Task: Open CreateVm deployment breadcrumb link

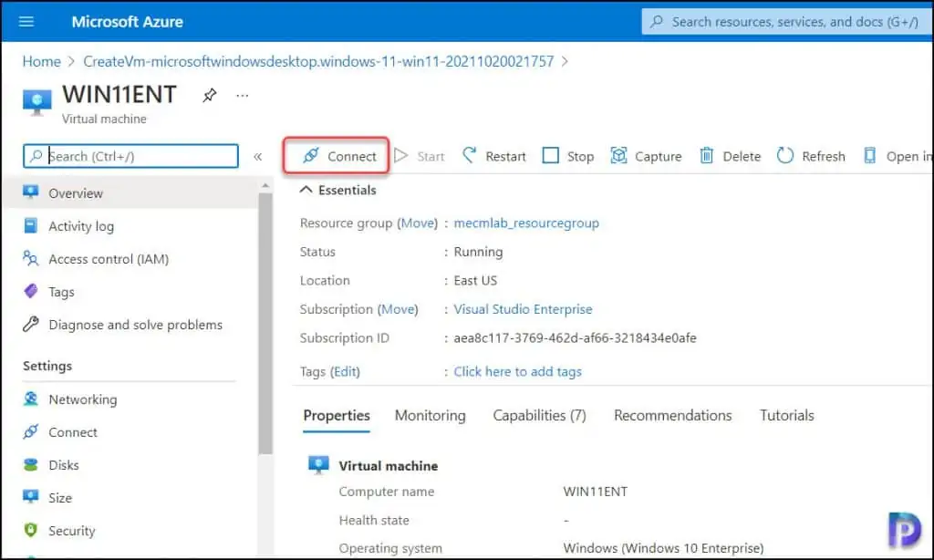Action: (x=318, y=61)
